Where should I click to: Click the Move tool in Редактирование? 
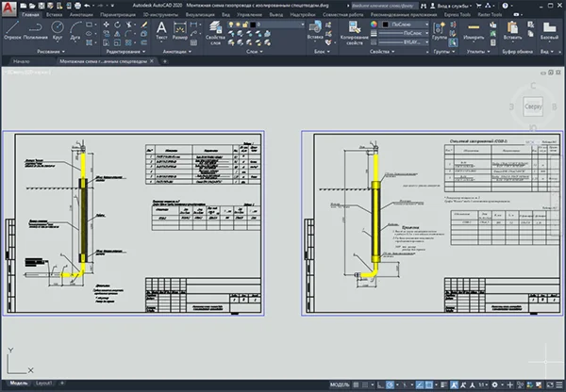(106, 24)
